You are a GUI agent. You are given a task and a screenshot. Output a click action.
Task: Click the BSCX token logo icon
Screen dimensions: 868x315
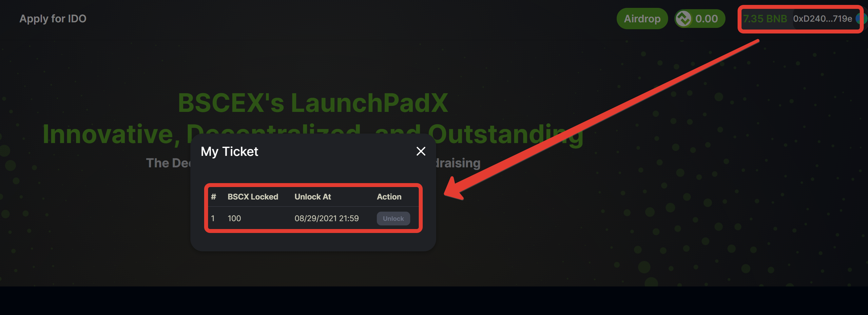[683, 19]
